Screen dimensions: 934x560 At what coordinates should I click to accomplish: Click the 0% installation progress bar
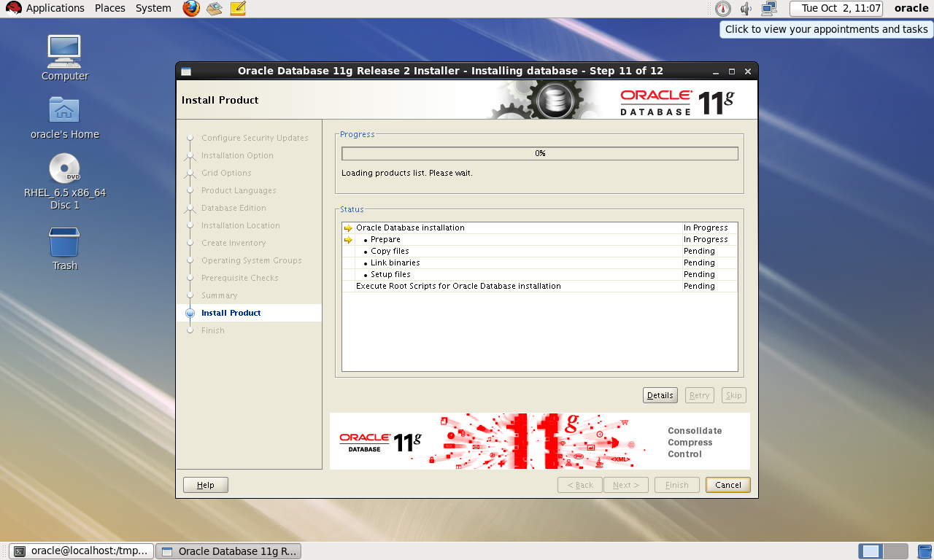(540, 154)
